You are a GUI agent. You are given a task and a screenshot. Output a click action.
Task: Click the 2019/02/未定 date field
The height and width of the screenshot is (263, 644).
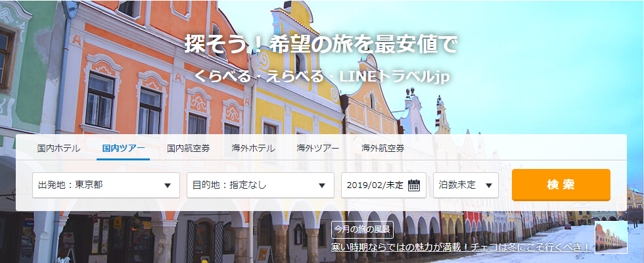(x=384, y=185)
